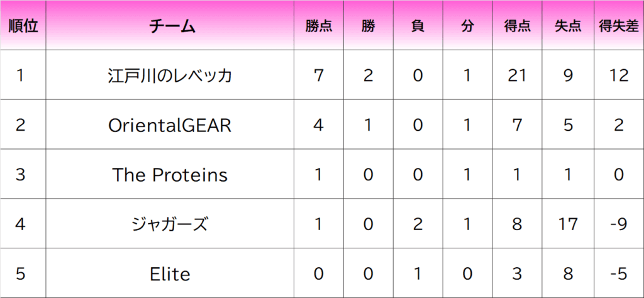644x298 pixels.
Task: Click the 負 column header
Action: click(x=418, y=26)
